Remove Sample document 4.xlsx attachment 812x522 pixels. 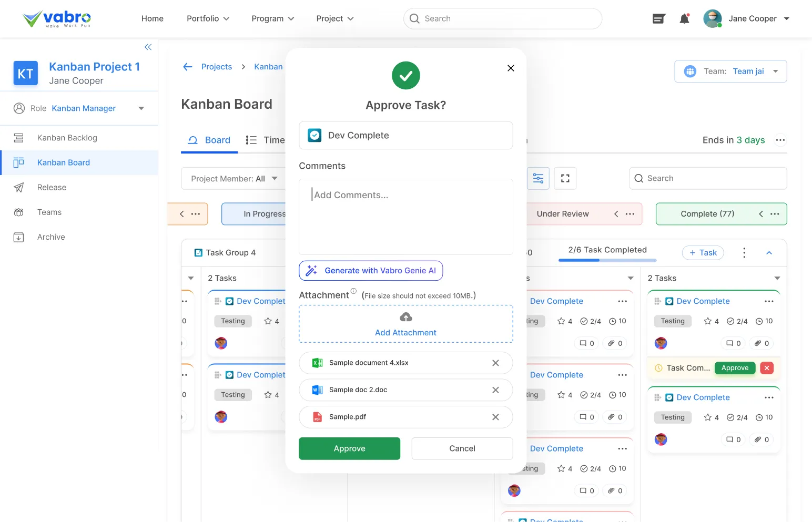(x=495, y=363)
